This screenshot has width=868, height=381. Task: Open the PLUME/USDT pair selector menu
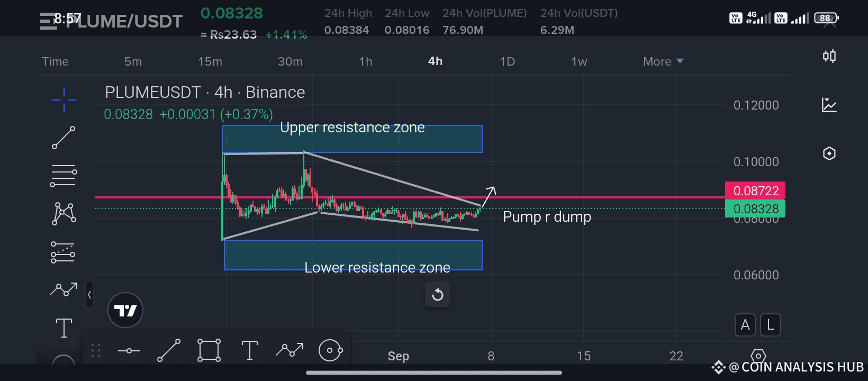[111, 21]
